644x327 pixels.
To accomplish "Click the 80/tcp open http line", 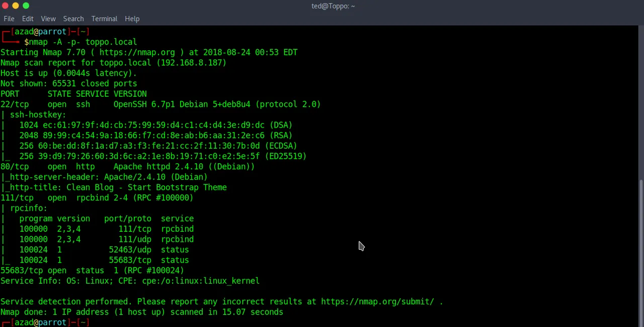I will point(127,167).
